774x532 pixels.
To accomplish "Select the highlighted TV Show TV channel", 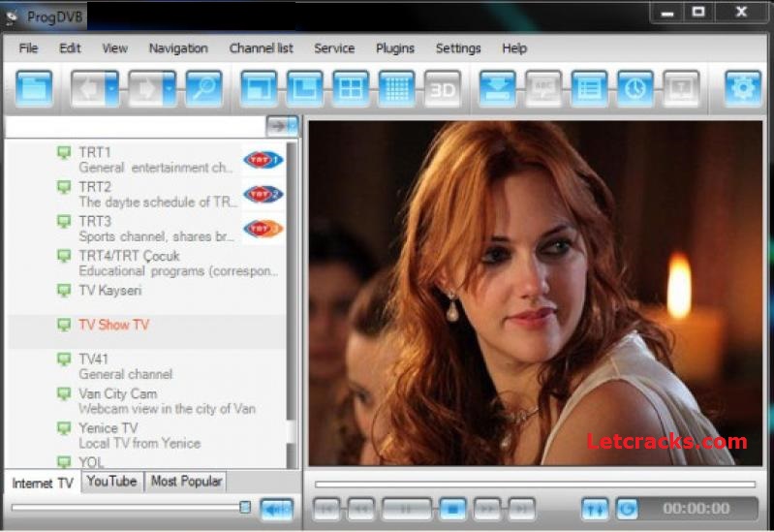I will click(145, 331).
